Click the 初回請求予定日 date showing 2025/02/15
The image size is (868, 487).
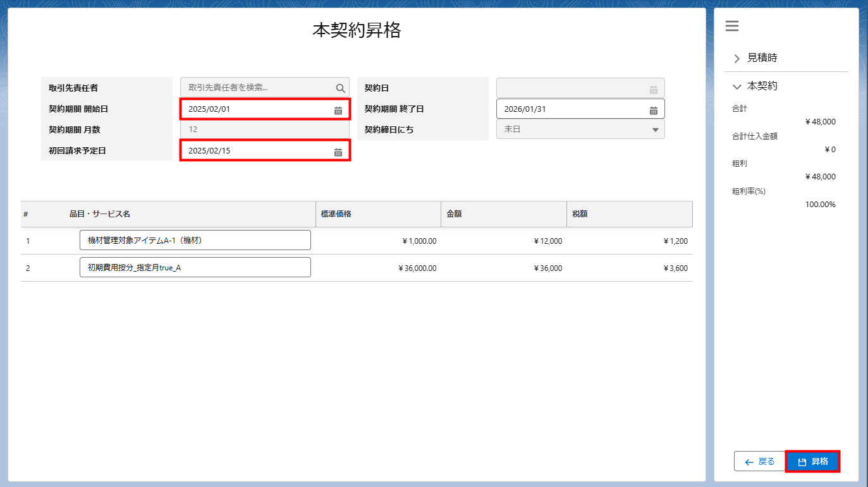(253, 150)
